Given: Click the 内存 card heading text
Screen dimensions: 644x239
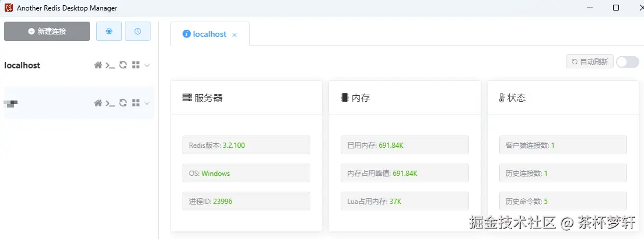Looking at the screenshot, I should (x=361, y=98).
